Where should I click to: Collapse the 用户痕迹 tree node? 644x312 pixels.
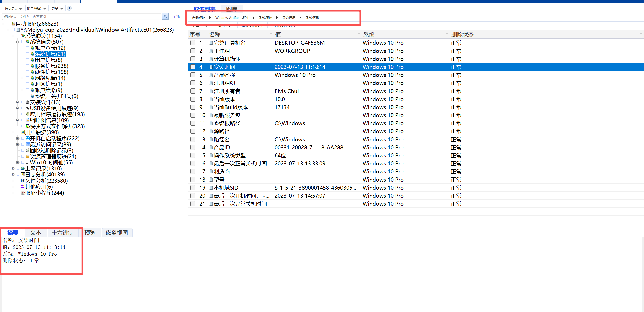click(13, 132)
